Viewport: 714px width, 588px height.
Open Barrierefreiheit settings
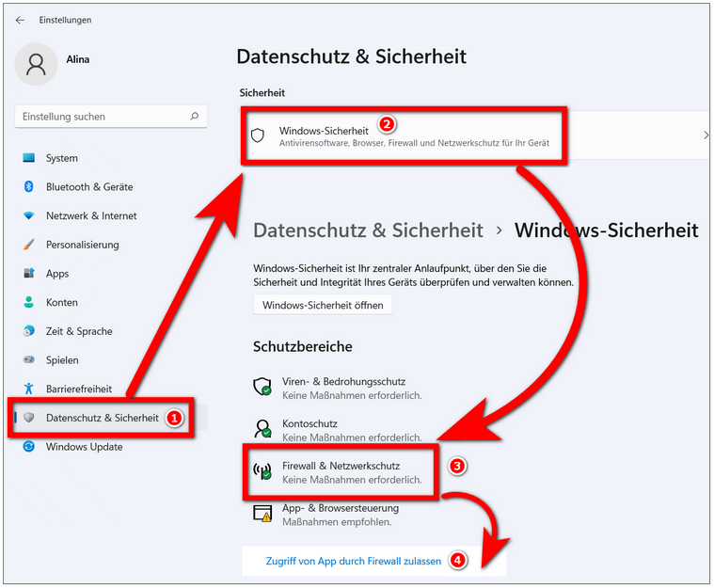(79, 389)
